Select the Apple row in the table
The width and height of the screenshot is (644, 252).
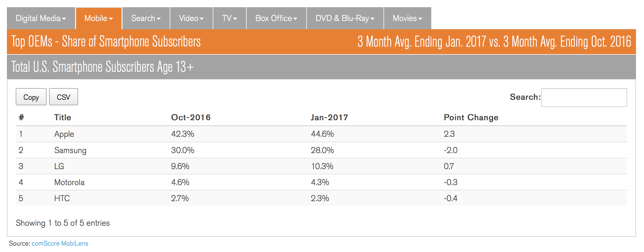64,134
